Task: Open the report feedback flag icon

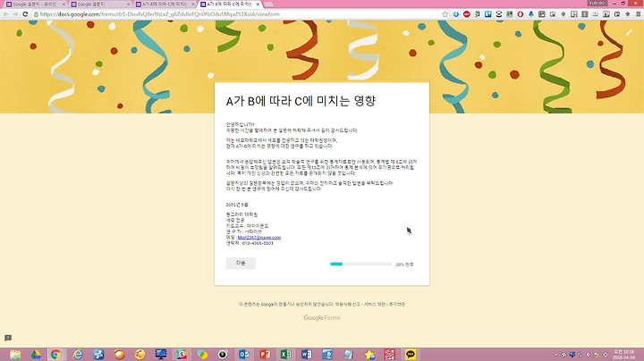Action: click(8, 338)
